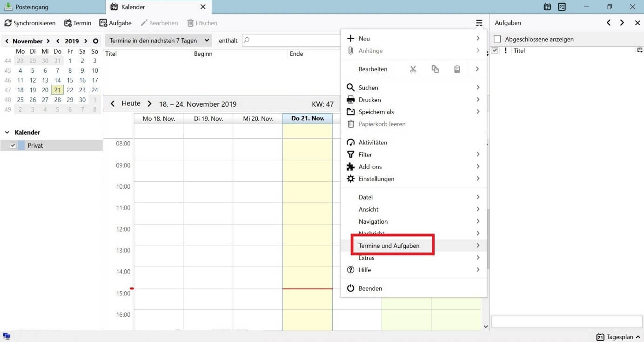This screenshot has width=644, height=342.
Task: Create a new Aufgabe from the toolbar
Action: (115, 23)
